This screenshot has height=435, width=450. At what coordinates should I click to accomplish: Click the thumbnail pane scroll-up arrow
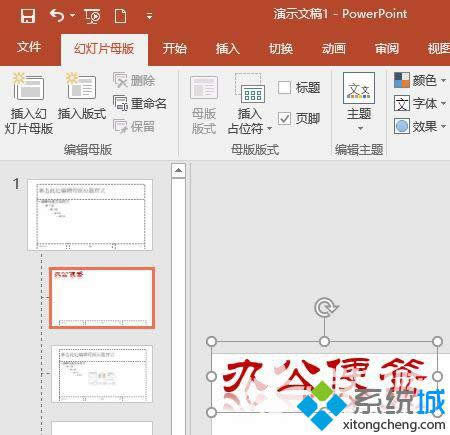tap(178, 170)
